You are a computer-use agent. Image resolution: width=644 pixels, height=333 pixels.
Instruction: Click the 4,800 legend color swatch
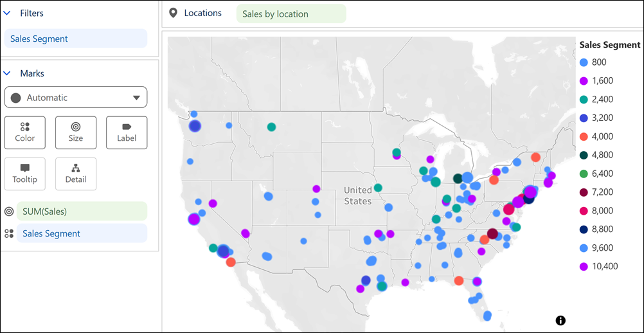pos(583,155)
